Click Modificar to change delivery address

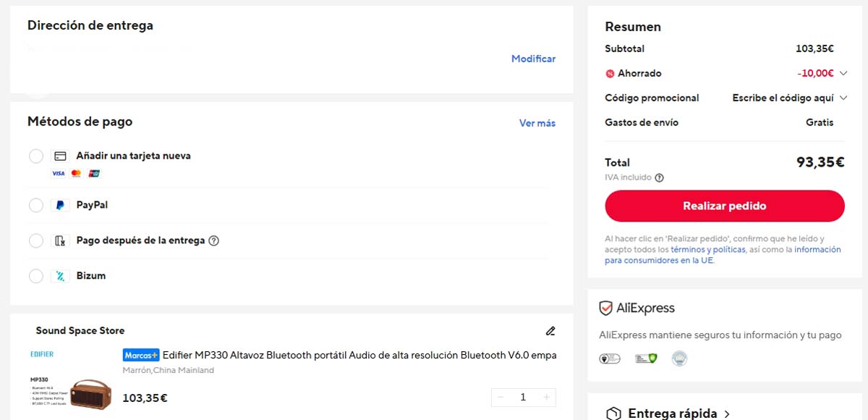point(533,59)
